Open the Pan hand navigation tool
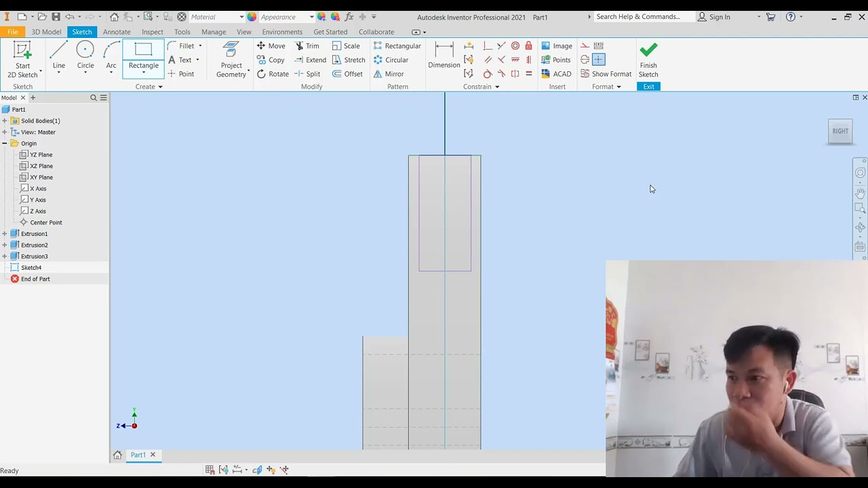868x488 pixels. (860, 193)
